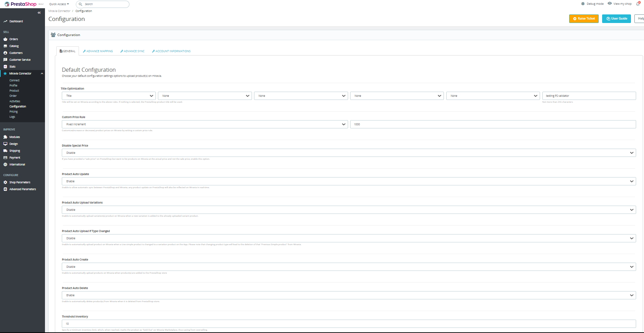The image size is (644, 333).
Task: Click the International globe icon
Action: [5, 164]
